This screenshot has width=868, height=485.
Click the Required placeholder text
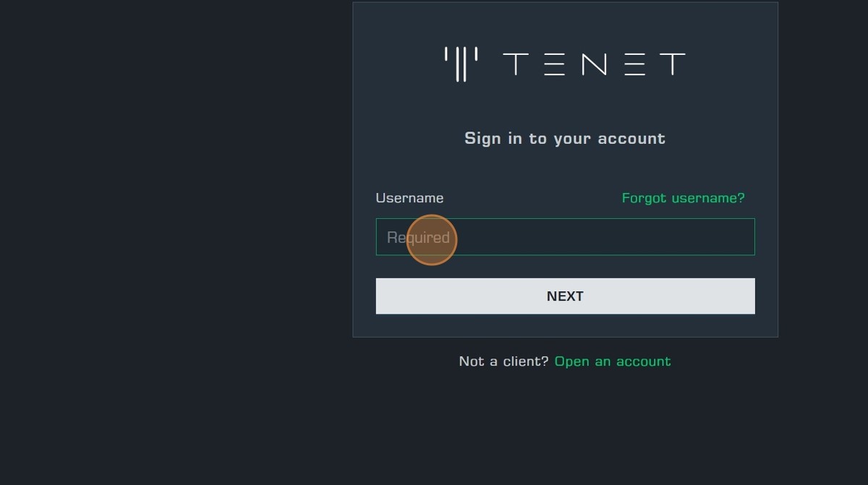418,238
